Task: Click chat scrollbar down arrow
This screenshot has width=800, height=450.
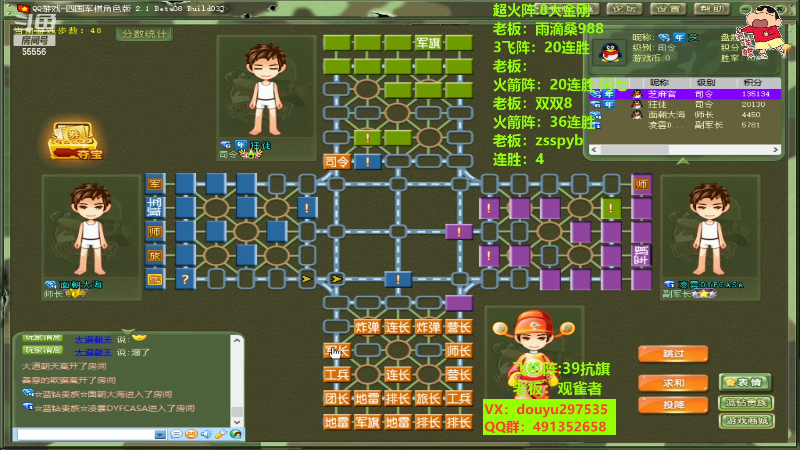Action: [237, 422]
